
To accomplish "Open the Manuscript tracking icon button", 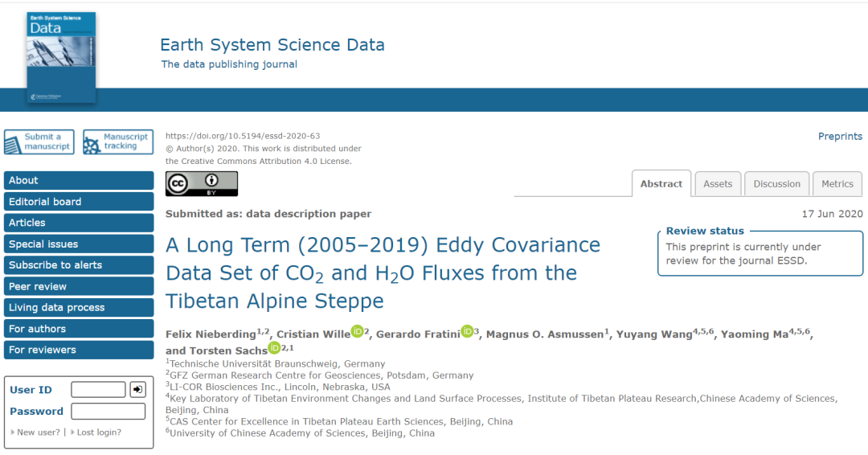I will 118,142.
